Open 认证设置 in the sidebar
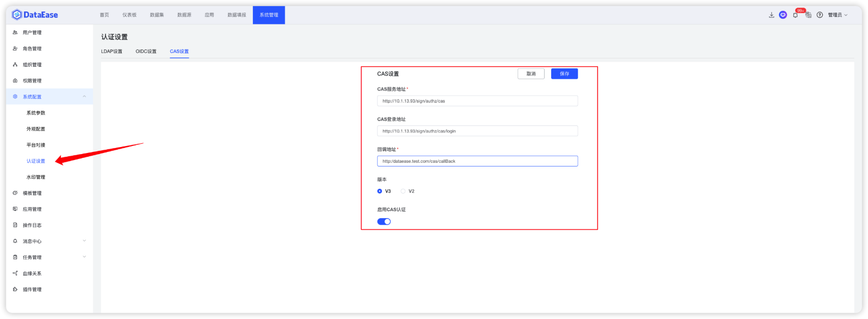Screen dimensions: 868x319 (36, 161)
